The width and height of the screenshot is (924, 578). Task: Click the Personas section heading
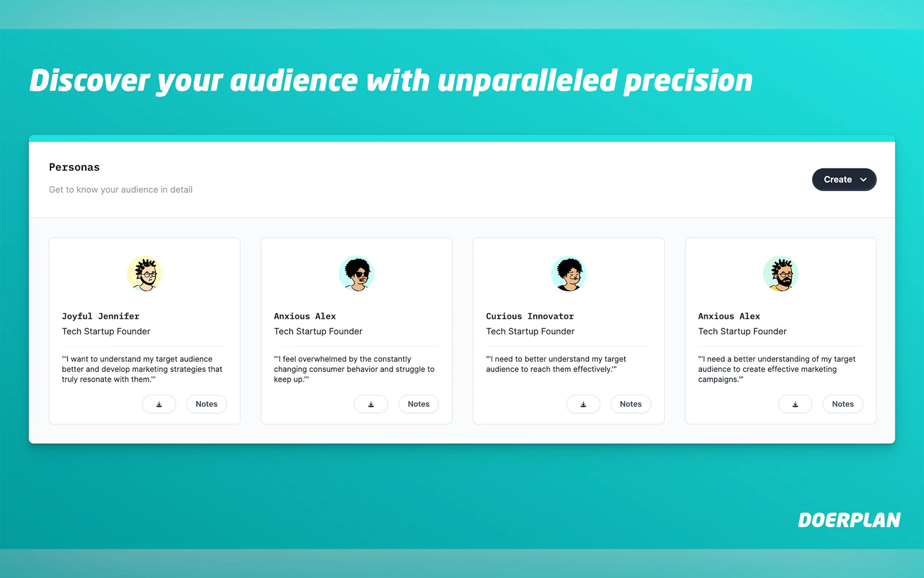click(x=74, y=167)
